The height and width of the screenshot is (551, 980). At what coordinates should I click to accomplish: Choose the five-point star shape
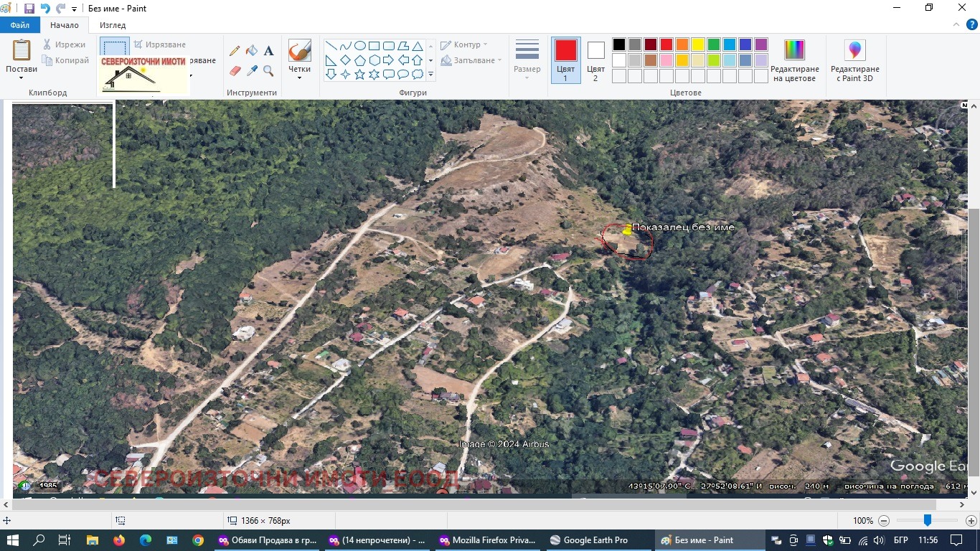(359, 75)
